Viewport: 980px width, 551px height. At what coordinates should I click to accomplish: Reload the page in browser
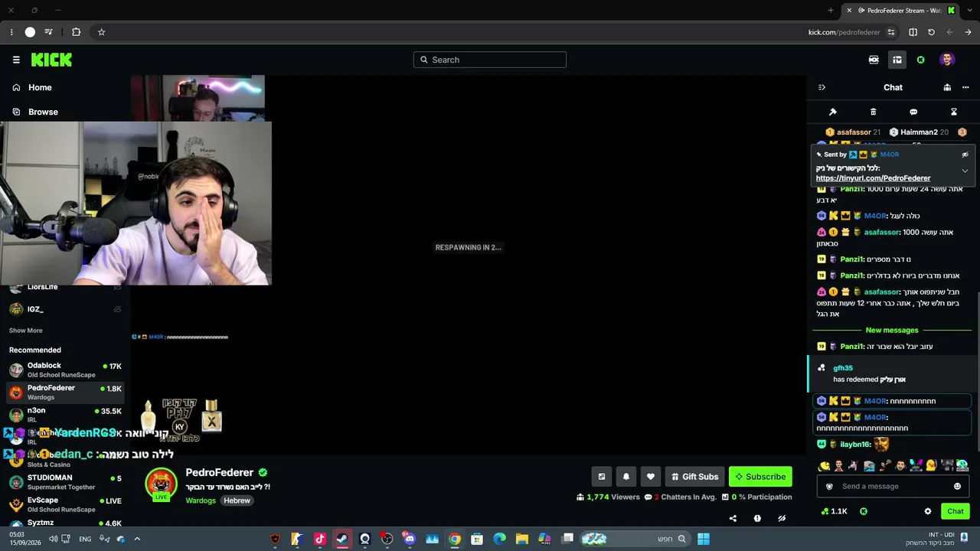(x=931, y=32)
